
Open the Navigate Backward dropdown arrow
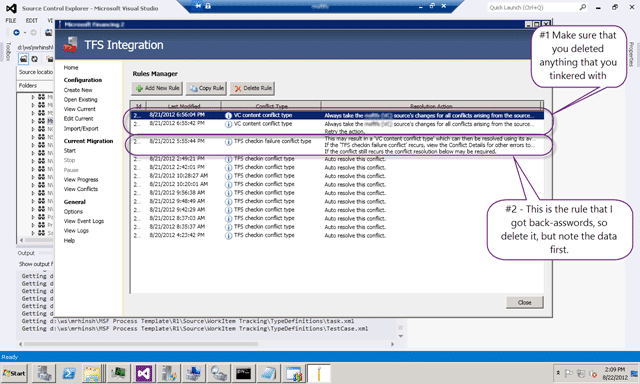24,33
